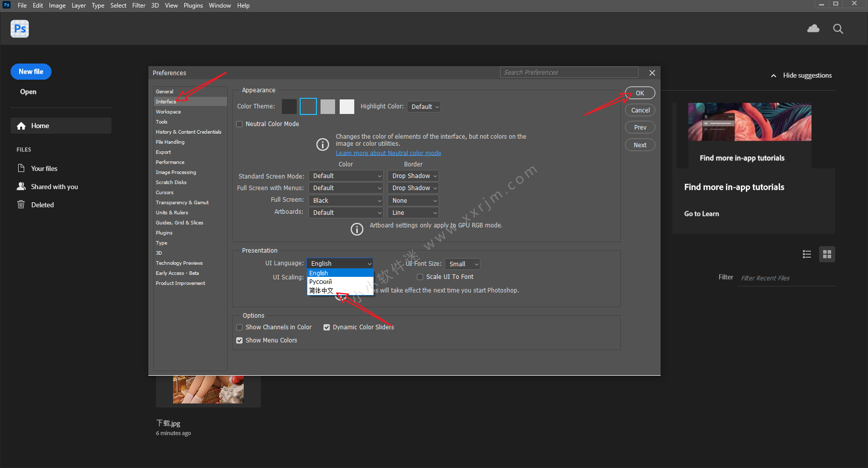Click the Cancel button
This screenshot has width=868, height=468.
[640, 110]
